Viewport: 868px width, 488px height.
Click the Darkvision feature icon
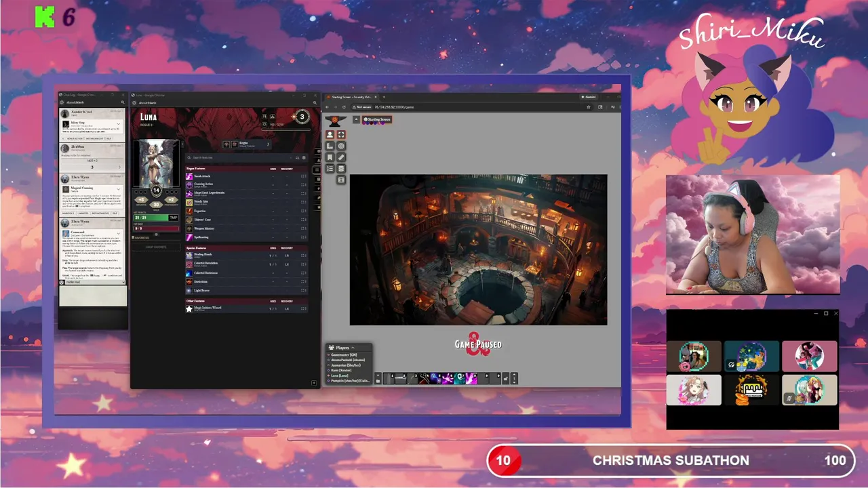coord(189,282)
